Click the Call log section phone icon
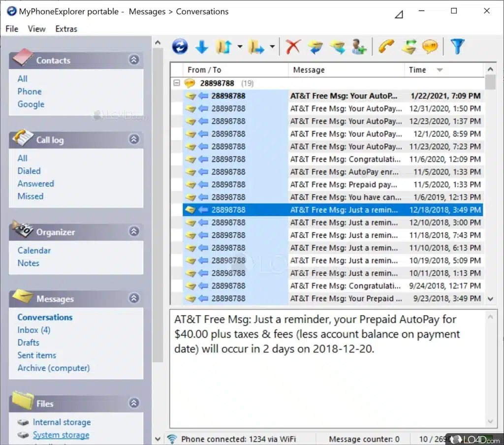 [x=23, y=137]
